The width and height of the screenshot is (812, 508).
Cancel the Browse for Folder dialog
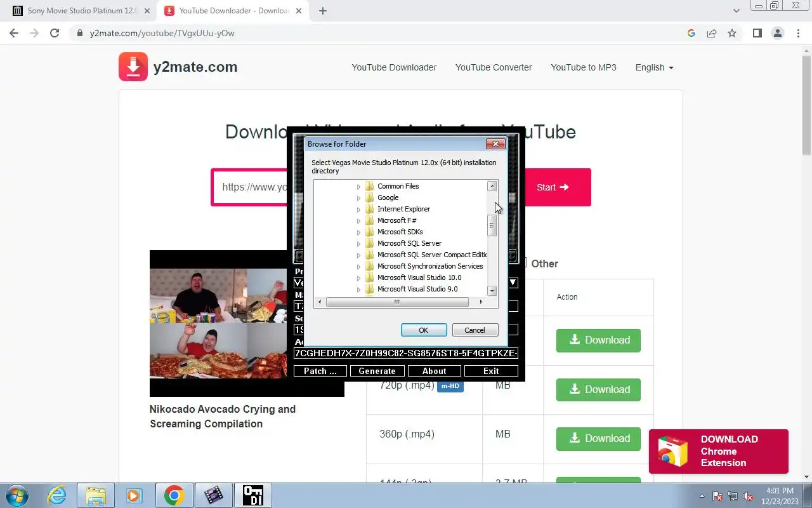[x=475, y=330]
